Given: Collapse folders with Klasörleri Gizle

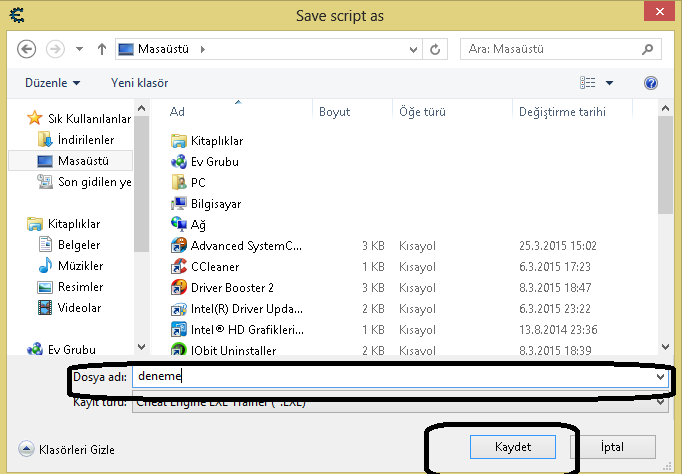Looking at the screenshot, I should pyautogui.click(x=67, y=449).
